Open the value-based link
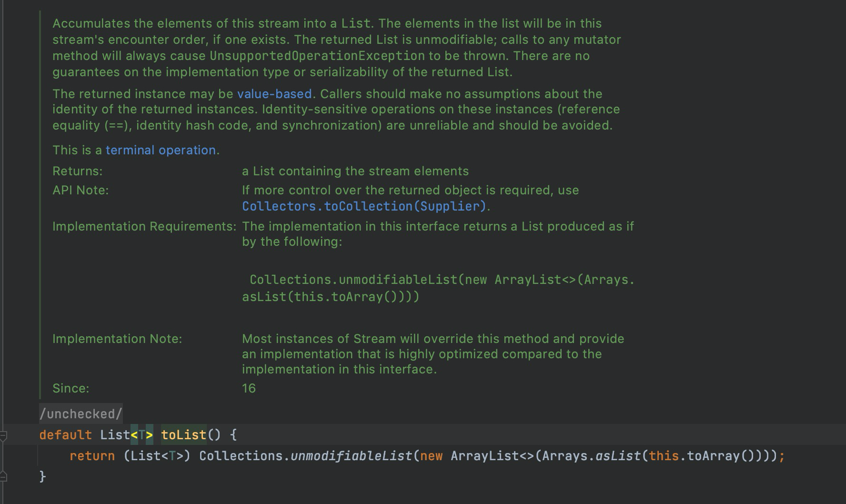 click(274, 94)
